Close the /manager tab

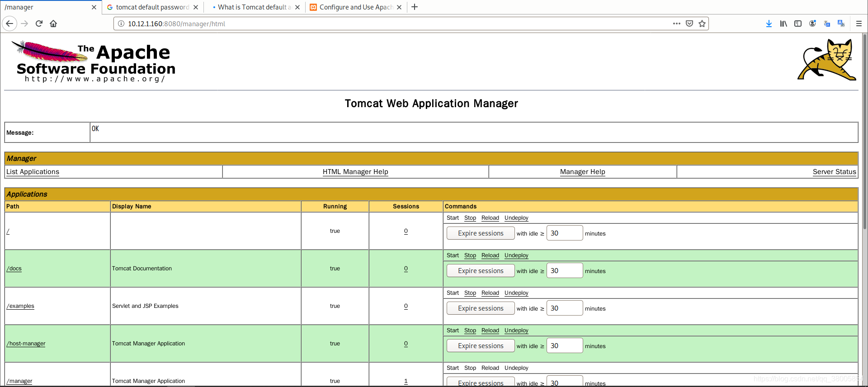[94, 7]
